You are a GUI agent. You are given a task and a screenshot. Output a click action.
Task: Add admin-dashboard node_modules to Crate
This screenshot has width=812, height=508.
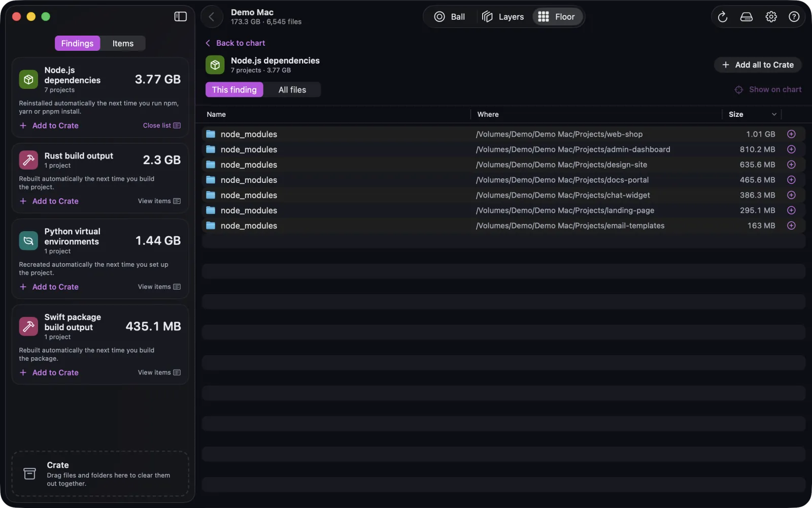pyautogui.click(x=791, y=149)
